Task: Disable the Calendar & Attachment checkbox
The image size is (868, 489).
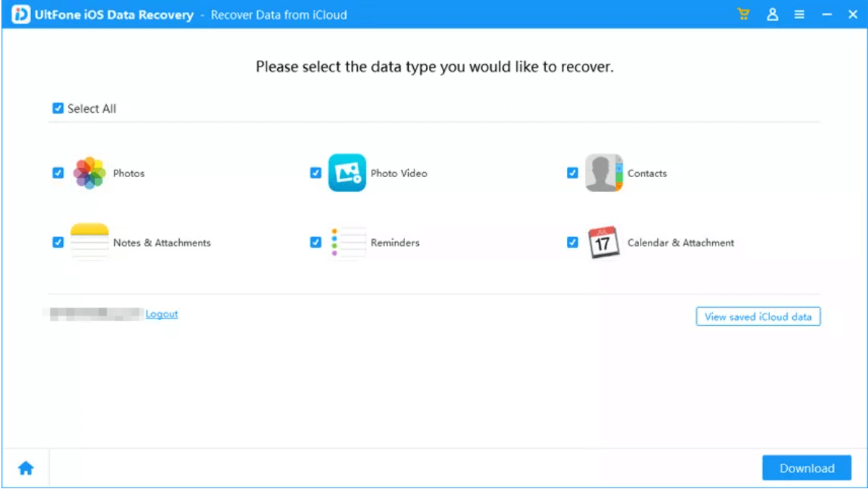Action: (x=573, y=242)
